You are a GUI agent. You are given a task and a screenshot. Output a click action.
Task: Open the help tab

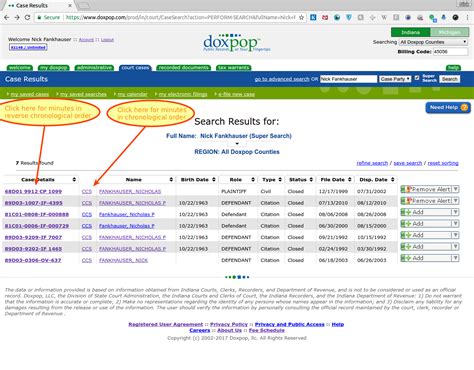(x=453, y=68)
